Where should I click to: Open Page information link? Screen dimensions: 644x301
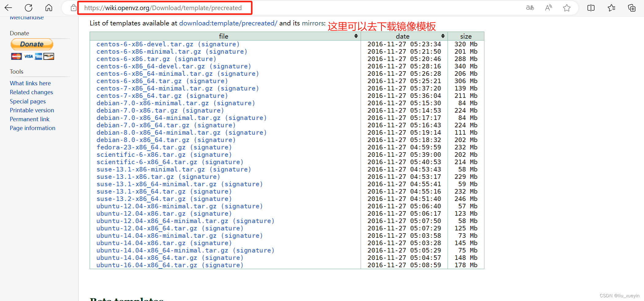(x=33, y=128)
